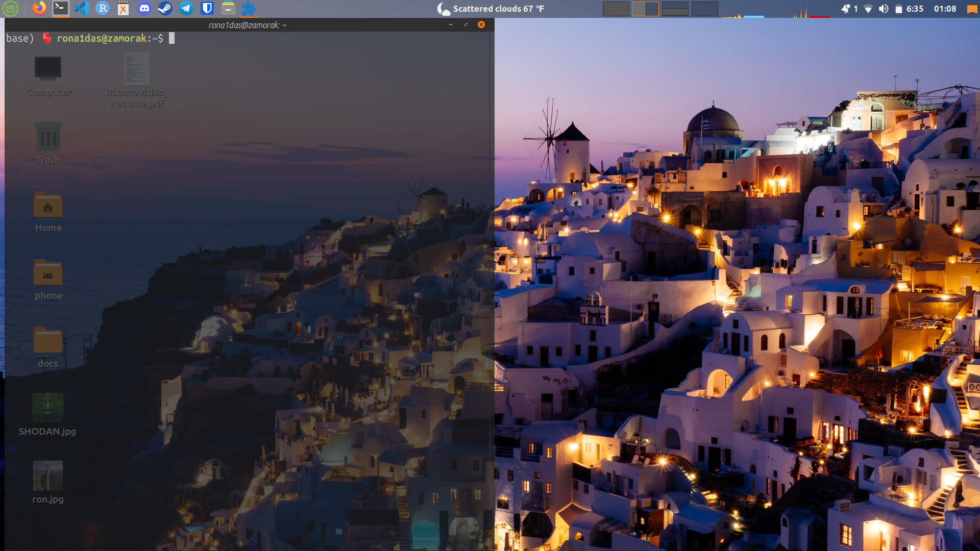The image size is (980, 551).
Task: Launch Steam from the panel
Action: (x=165, y=9)
